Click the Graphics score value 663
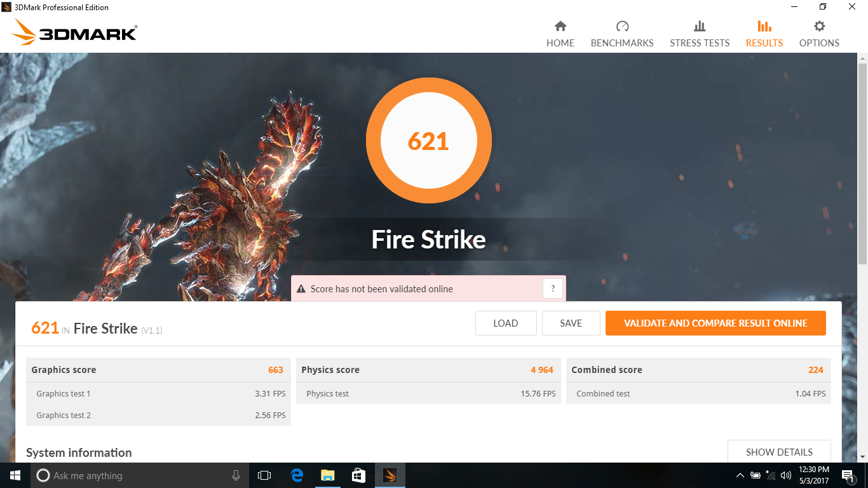The image size is (868, 488). [276, 370]
